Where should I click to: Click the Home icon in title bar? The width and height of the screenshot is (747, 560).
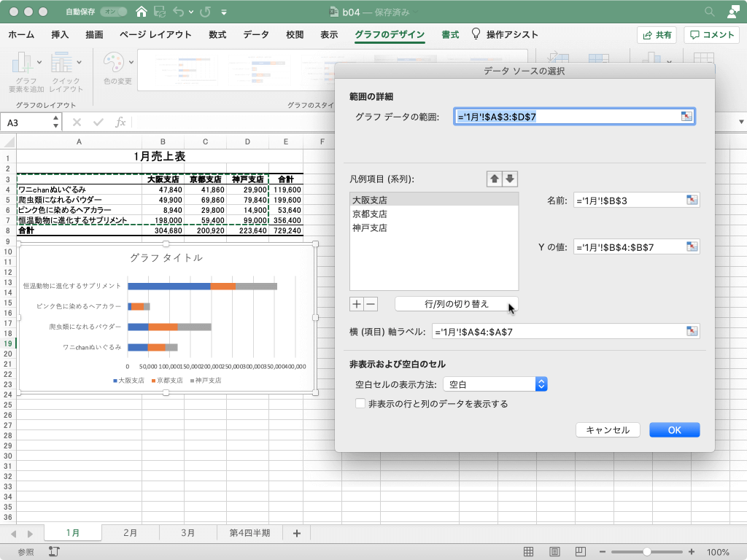141,12
